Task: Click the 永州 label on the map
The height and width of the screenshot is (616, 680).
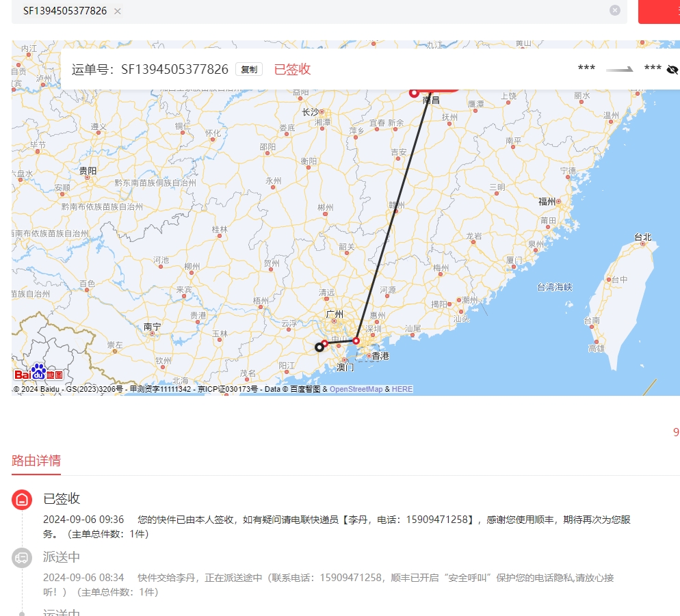Action: (273, 180)
